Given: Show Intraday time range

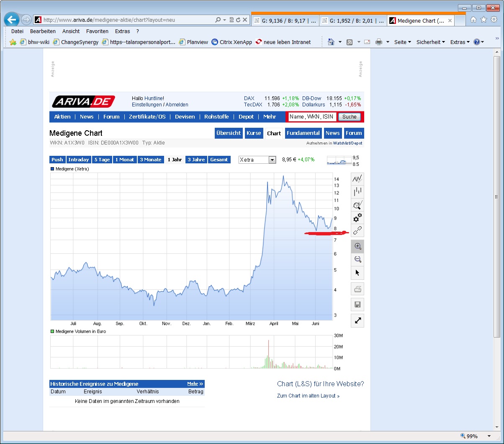Looking at the screenshot, I should click(x=79, y=160).
